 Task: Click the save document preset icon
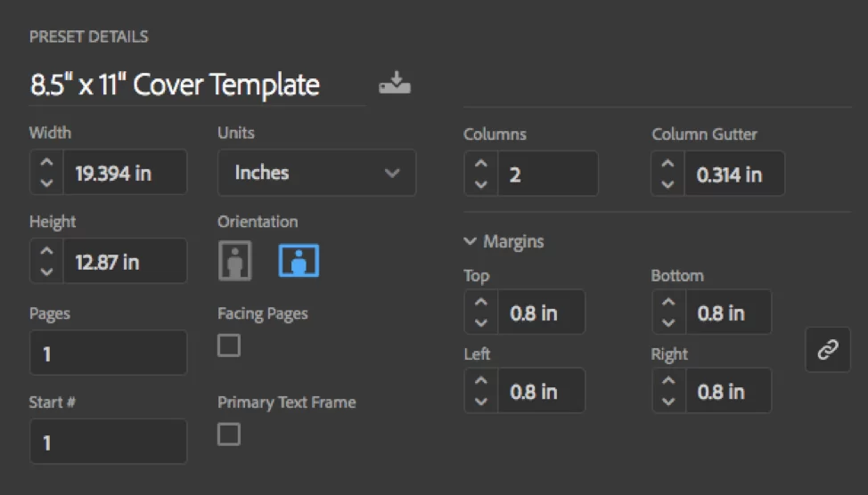coord(395,84)
